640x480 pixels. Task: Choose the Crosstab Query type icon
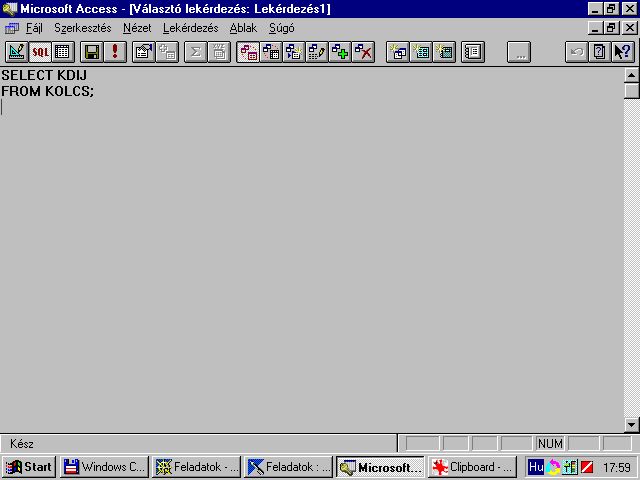tap(271, 52)
